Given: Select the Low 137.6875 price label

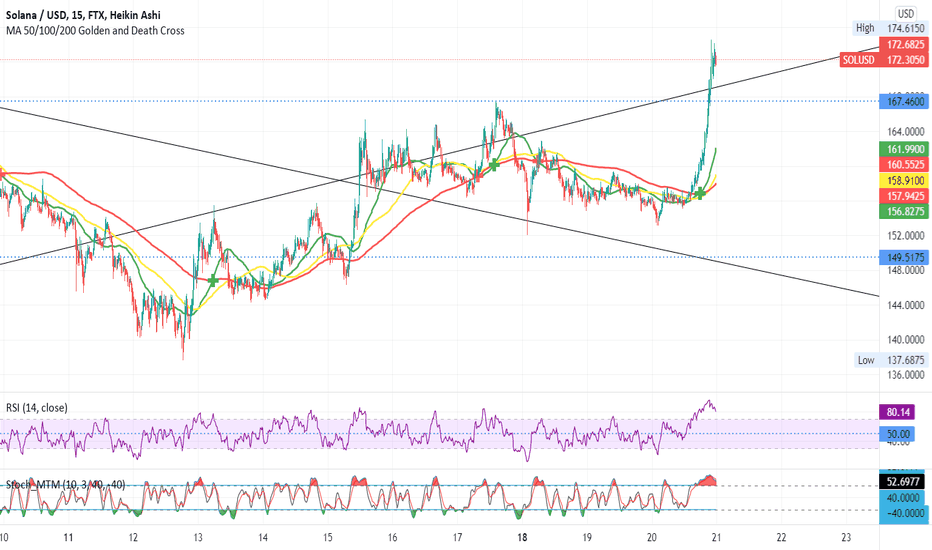Looking at the screenshot, I should point(890,360).
